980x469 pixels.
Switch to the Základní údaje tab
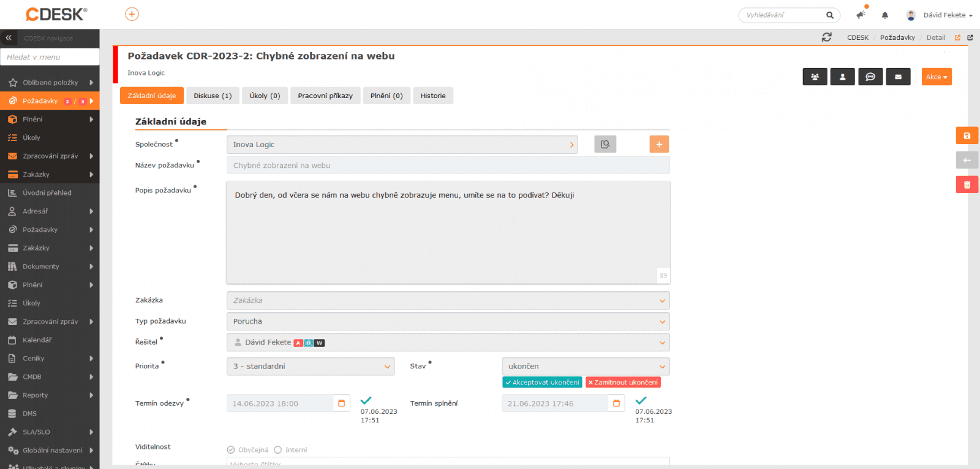coord(152,96)
